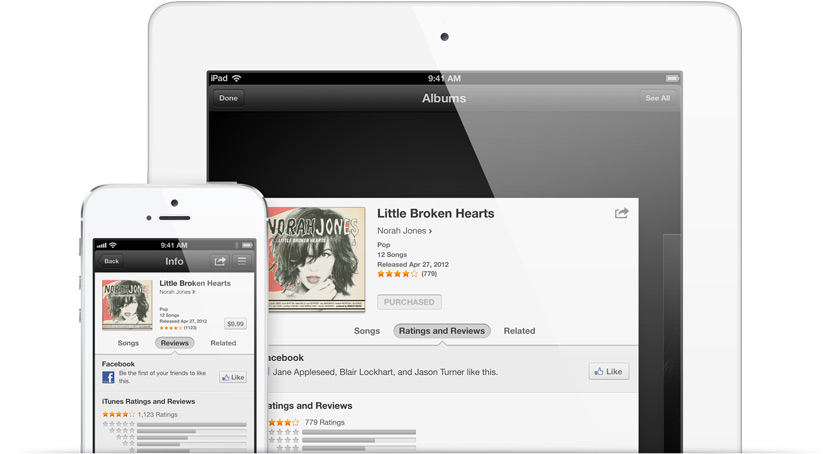Tap the $9.99 price button
Screen dimensions: 827x454
235,324
